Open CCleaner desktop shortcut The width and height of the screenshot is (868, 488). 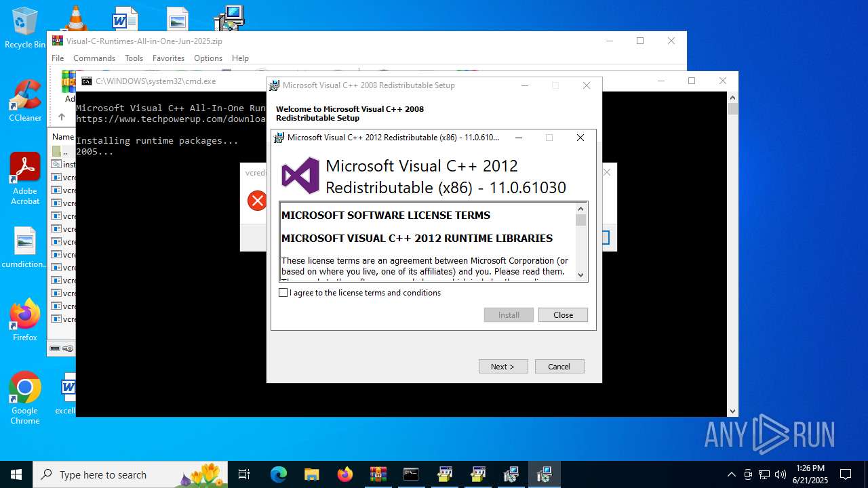25,100
